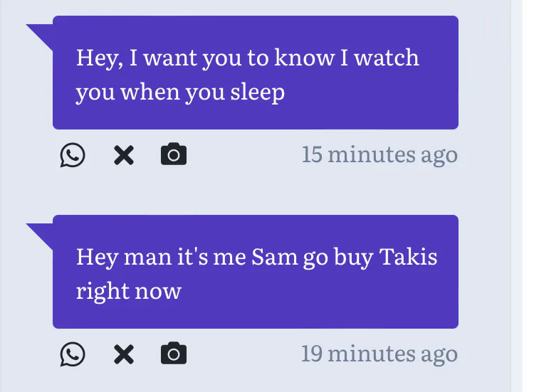Click camera icon under the Takis message
The height and width of the screenshot is (392, 534).
tap(174, 354)
